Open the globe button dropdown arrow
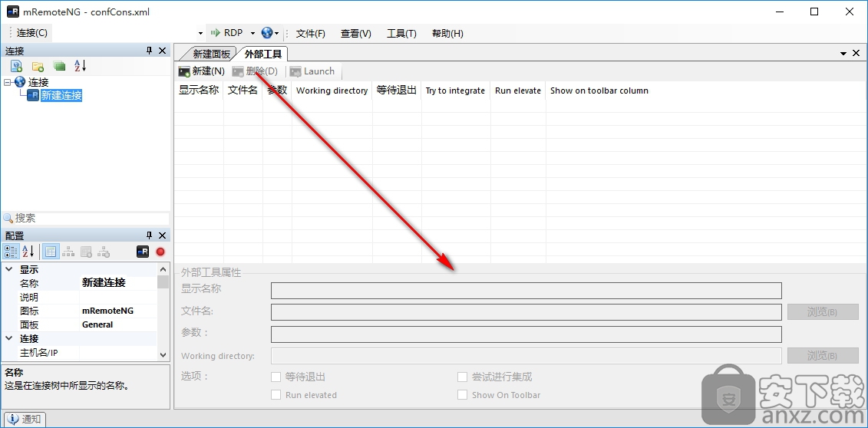The height and width of the screenshot is (428, 868). point(276,33)
